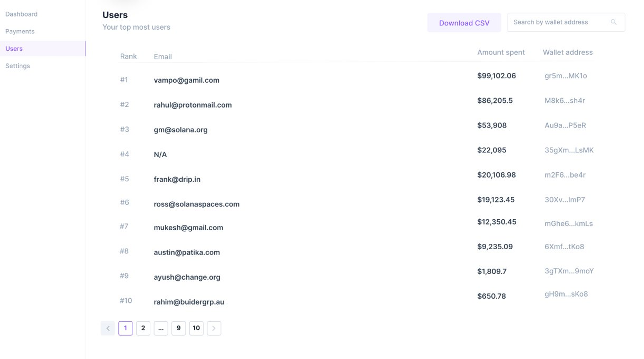Click wallet address gr5m...MK1o

[565, 76]
